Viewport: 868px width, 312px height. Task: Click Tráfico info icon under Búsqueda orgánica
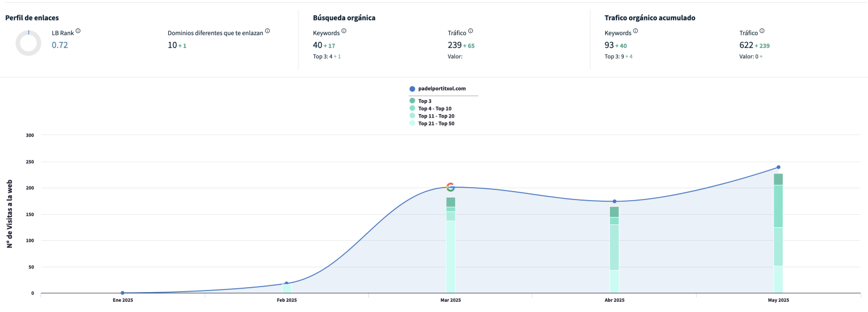pos(470,32)
